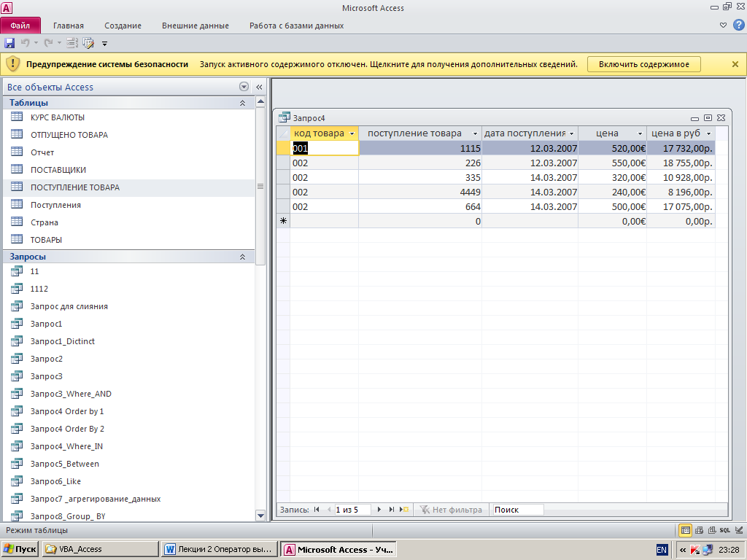
Task: Go to first record navigation button
Action: click(x=317, y=510)
